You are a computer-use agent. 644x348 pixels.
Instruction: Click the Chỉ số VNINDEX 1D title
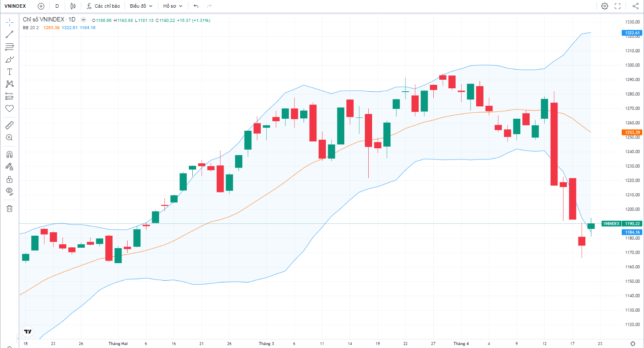pyautogui.click(x=49, y=20)
